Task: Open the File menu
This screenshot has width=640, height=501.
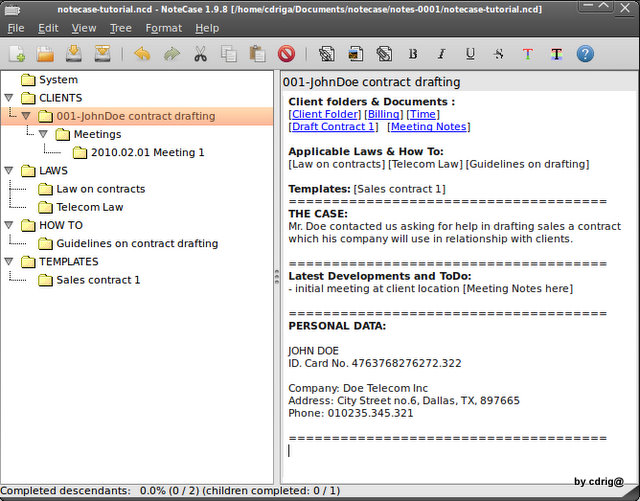Action: (x=16, y=28)
